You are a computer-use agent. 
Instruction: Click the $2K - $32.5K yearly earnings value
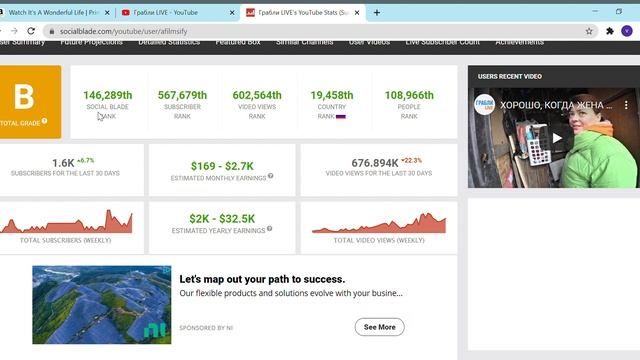222,219
